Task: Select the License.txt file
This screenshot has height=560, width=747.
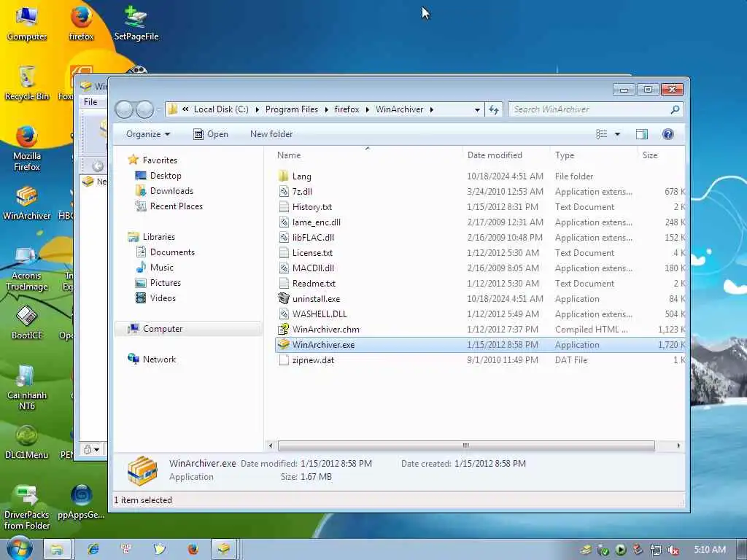Action: 312,253
